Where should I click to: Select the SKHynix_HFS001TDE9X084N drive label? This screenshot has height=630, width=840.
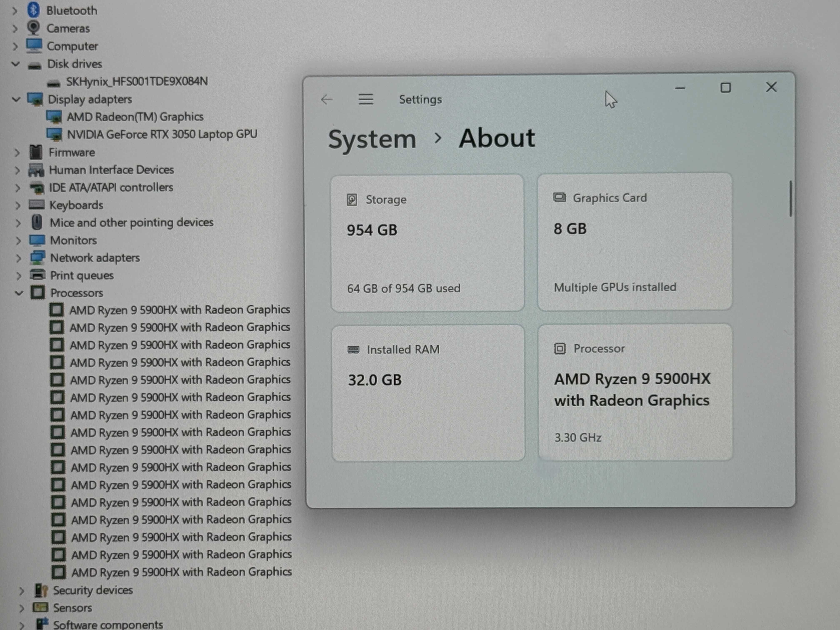(137, 81)
